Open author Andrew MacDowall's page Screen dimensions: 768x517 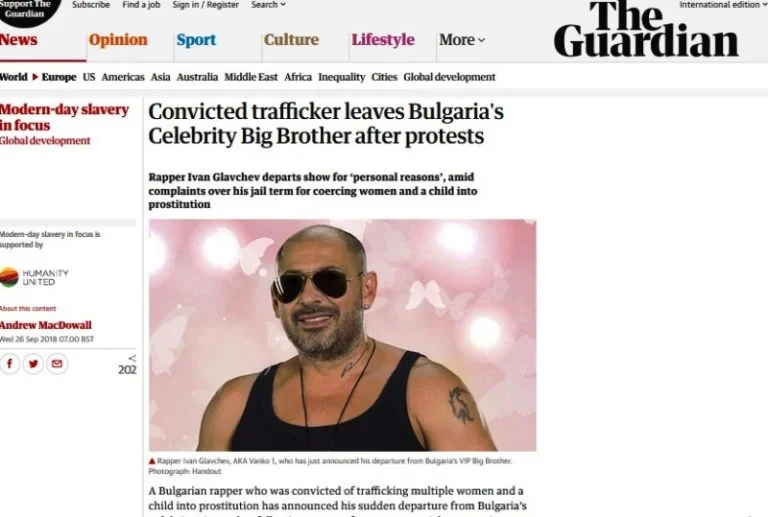click(46, 325)
